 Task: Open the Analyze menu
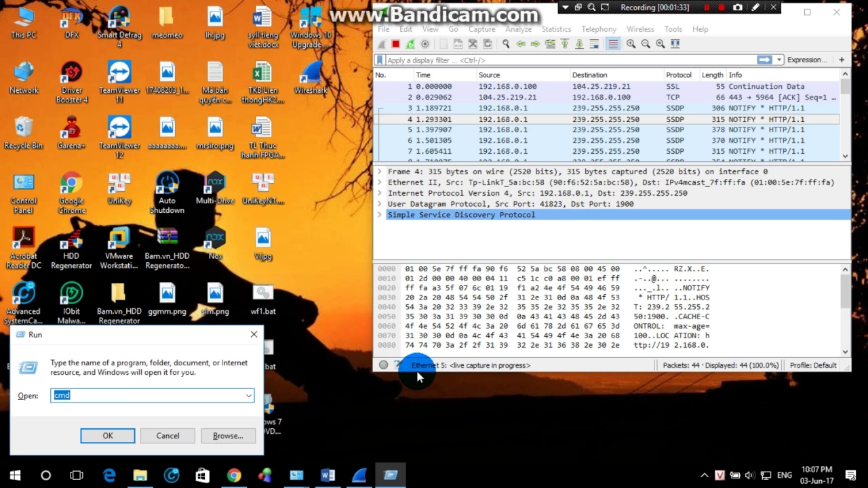point(518,29)
